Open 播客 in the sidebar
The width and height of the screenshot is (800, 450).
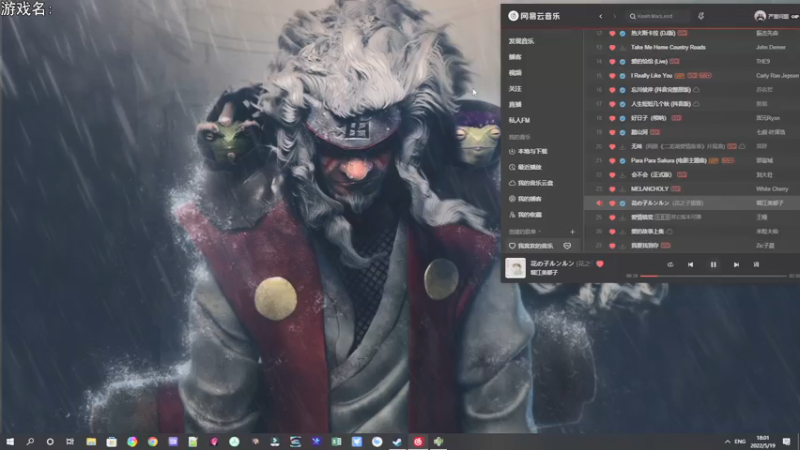515,57
